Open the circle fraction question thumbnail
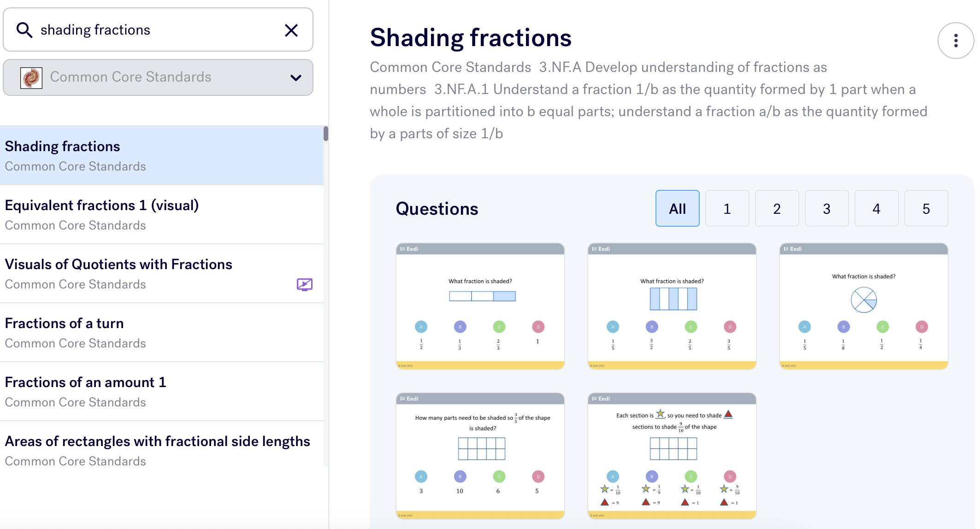This screenshot has width=980, height=529. pyautogui.click(x=863, y=306)
